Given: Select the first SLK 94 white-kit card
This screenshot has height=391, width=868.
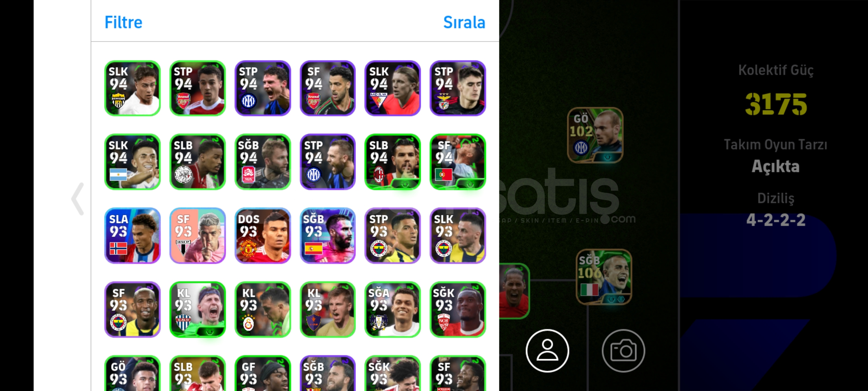Looking at the screenshot, I should coord(132,88).
